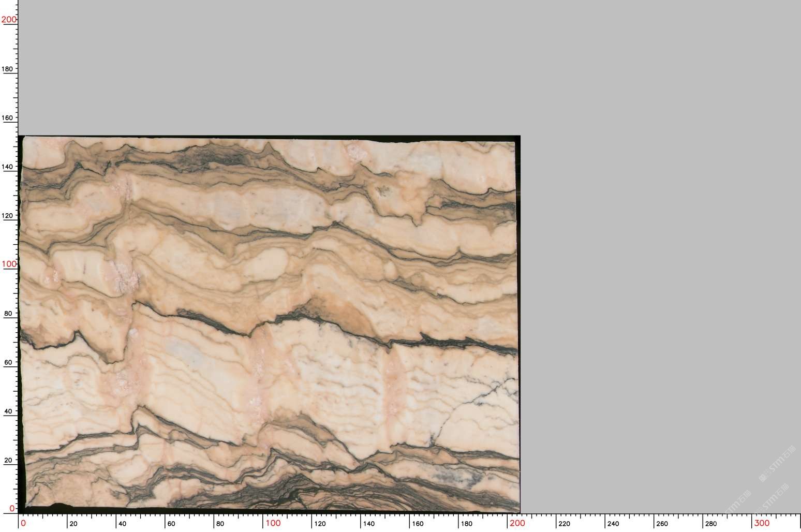Pick the 220 mark on horizontal ruler
The image size is (801, 532).
click(564, 524)
